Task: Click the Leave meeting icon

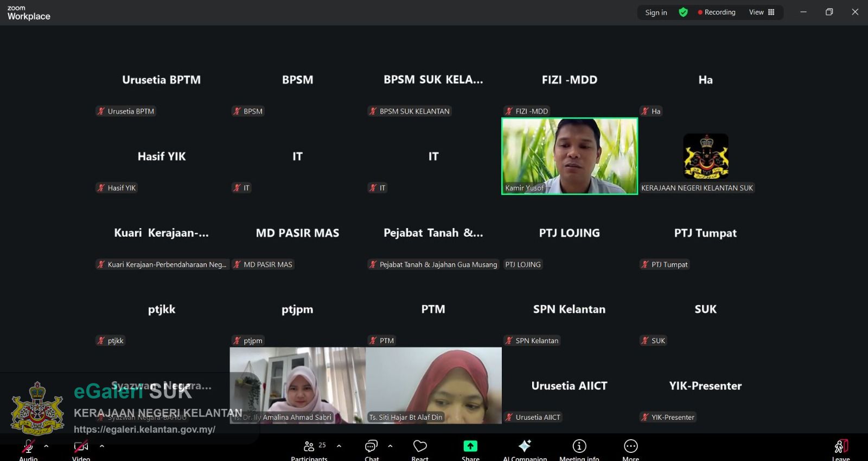Action: coord(841,446)
